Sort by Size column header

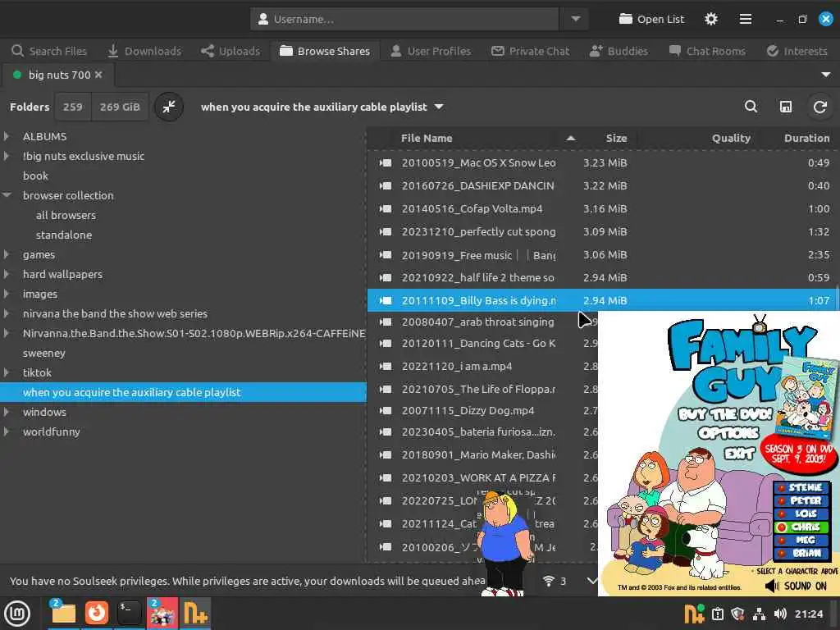point(616,138)
